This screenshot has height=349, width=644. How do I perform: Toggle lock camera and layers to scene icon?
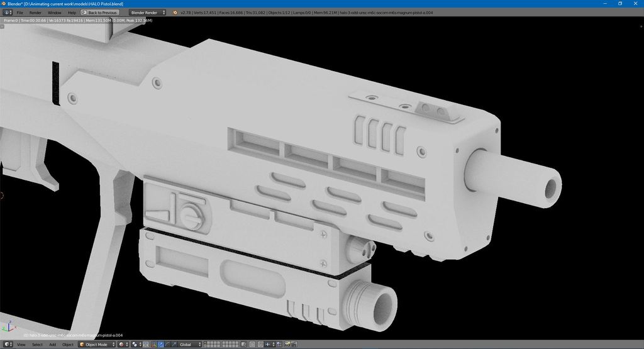[x=244, y=345]
